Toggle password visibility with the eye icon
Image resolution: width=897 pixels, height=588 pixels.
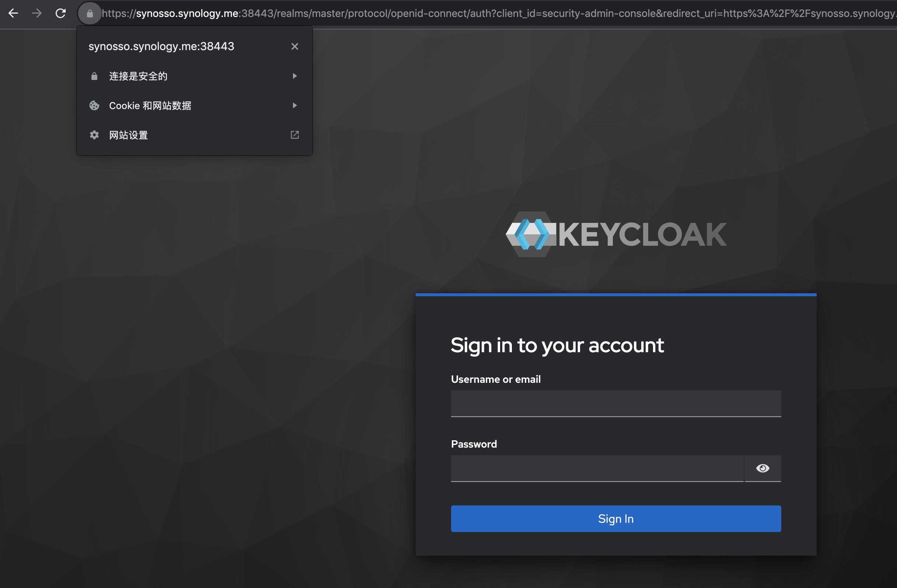(x=762, y=468)
